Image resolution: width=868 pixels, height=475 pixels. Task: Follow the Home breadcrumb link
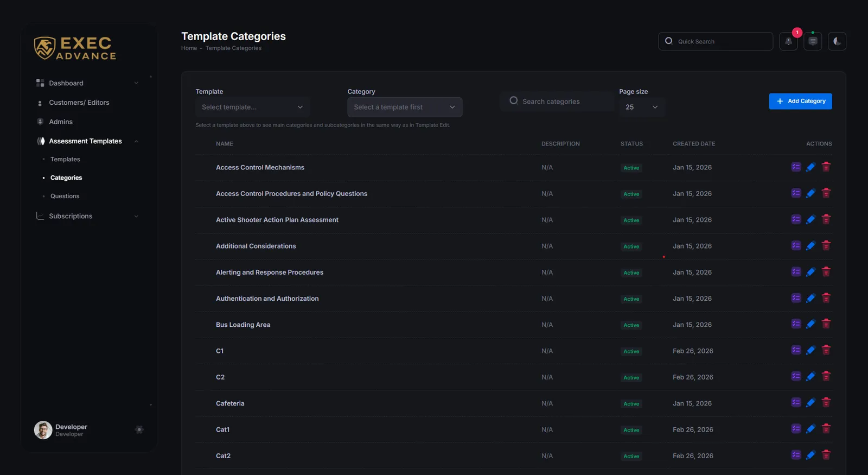click(x=189, y=48)
